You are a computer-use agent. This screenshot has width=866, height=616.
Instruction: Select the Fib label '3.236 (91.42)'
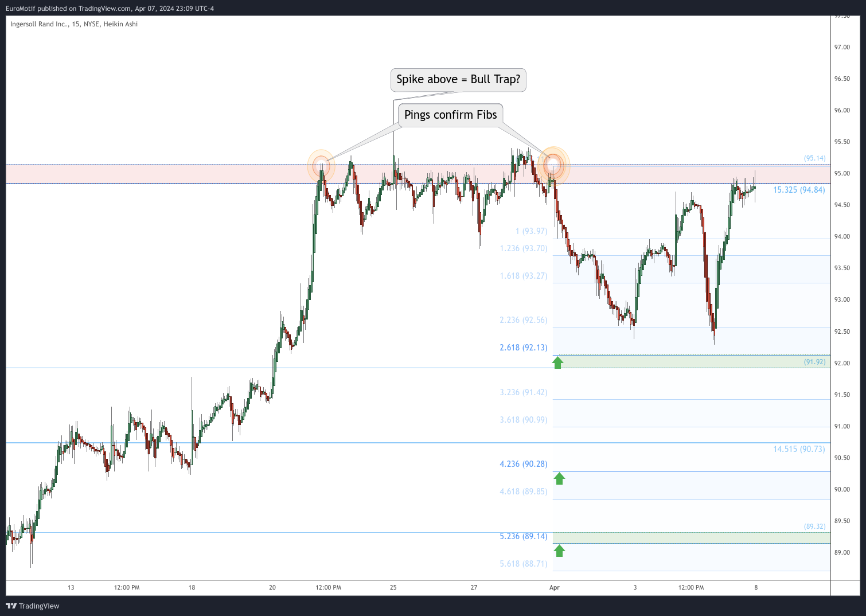click(x=524, y=392)
